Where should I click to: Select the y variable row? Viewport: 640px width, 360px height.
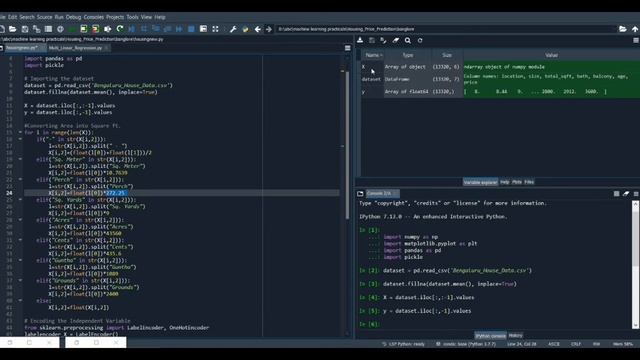(500, 92)
